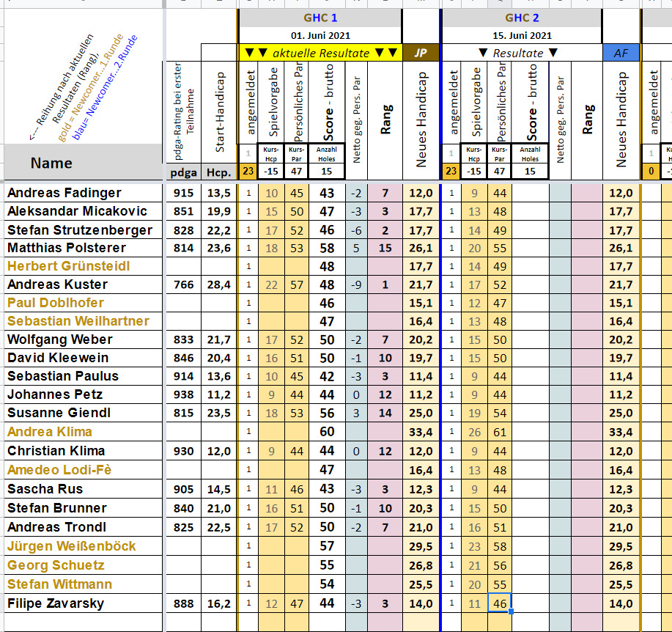Viewport: 672px width, 632px height.
Task: Select Andrea Klima's brutto score of 60
Action: point(327,432)
